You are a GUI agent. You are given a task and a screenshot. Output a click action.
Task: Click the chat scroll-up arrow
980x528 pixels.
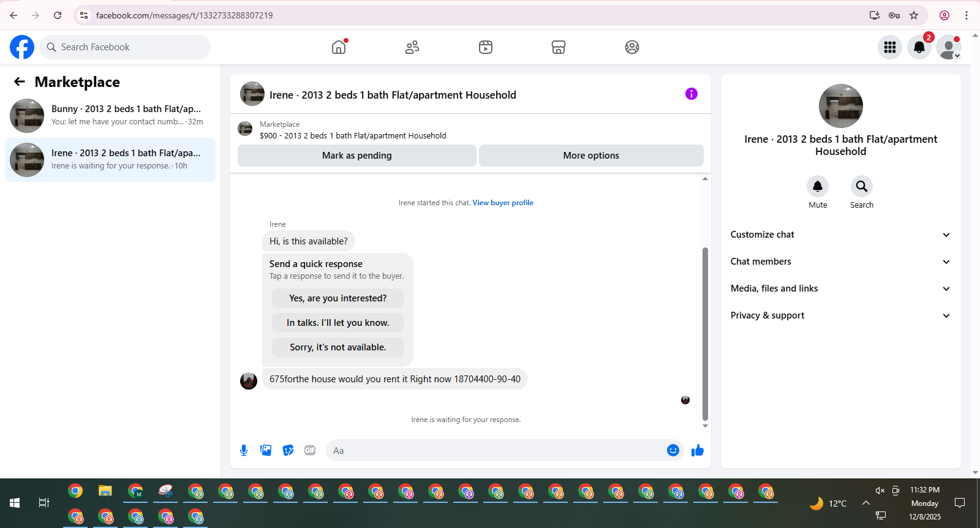coord(705,179)
